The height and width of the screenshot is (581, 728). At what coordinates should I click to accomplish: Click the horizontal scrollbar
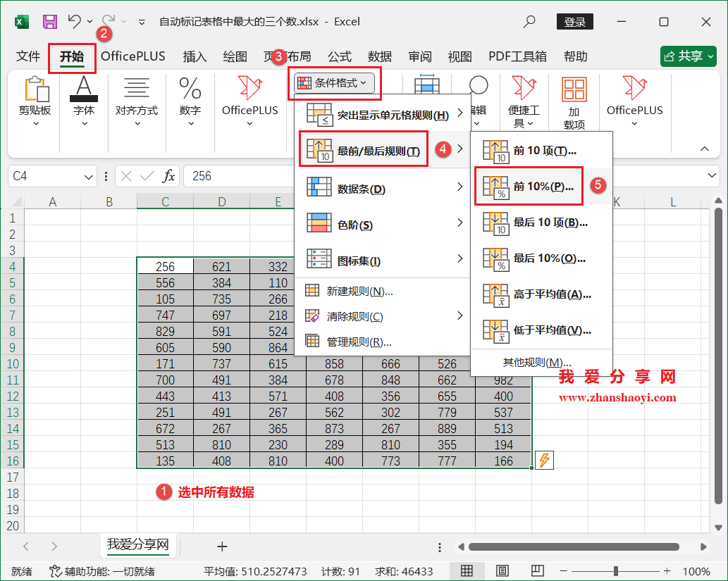point(574,546)
